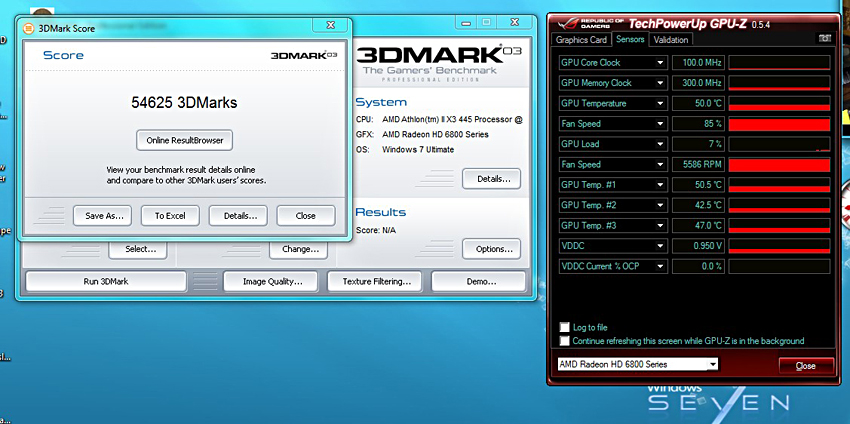This screenshot has height=424, width=850.
Task: Click the AMD Athlon II X3 445 CPU text
Action: pos(452,119)
